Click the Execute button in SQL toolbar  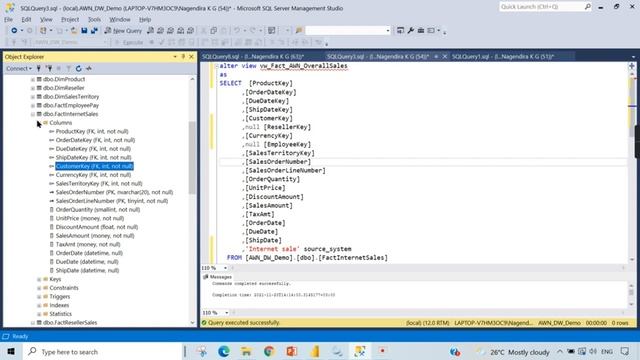[x=129, y=42]
